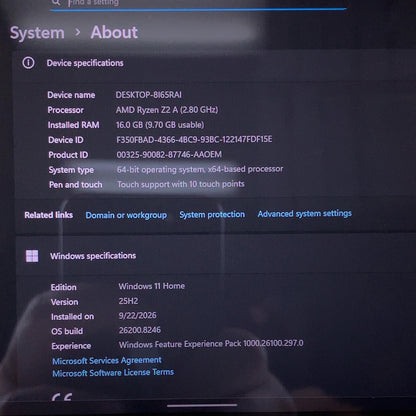Collapse the Windows specifications section header
This screenshot has width=416, height=416.
(213, 256)
